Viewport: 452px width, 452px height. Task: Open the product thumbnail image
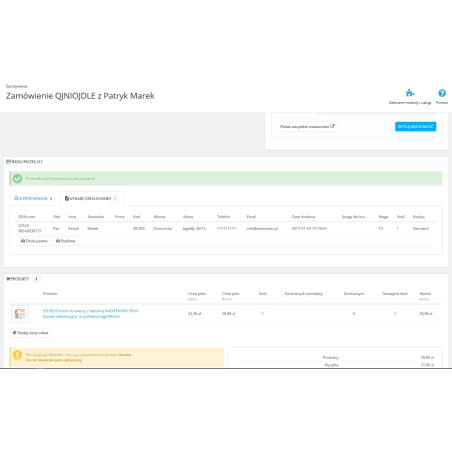pyautogui.click(x=20, y=314)
